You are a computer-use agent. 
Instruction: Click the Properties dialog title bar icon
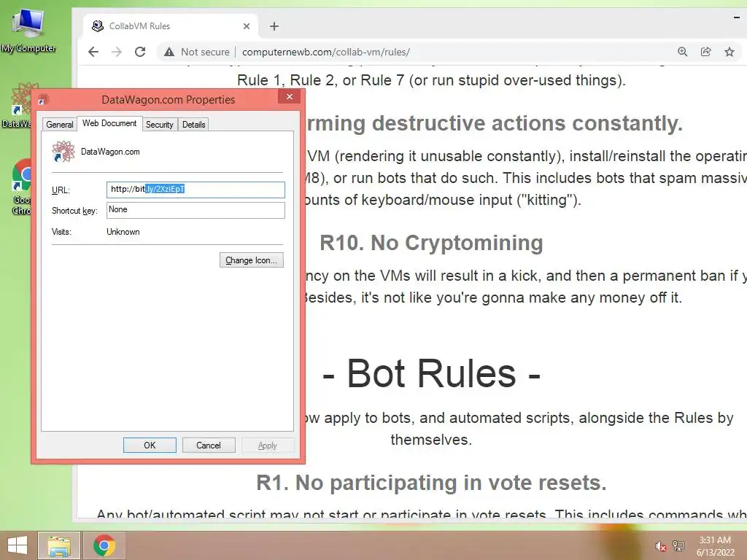[x=43, y=99]
